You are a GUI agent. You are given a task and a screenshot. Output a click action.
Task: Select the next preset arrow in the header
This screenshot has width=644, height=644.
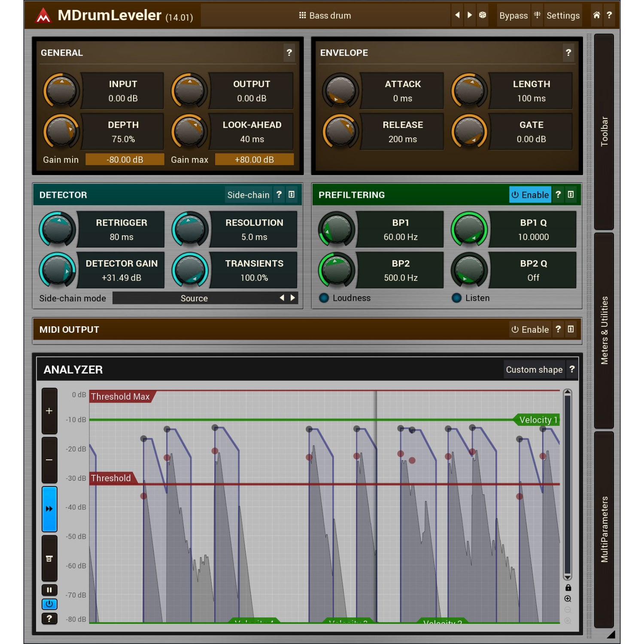click(470, 15)
